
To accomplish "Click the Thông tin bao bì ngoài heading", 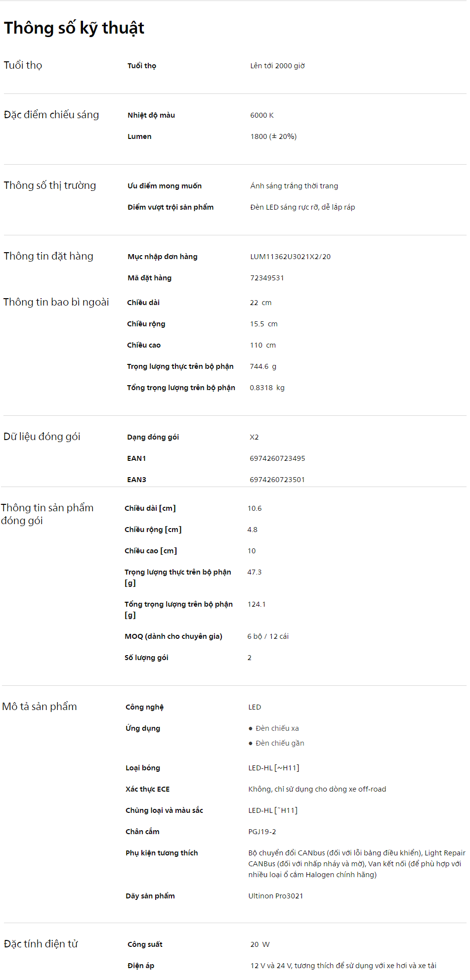I will coord(56,302).
